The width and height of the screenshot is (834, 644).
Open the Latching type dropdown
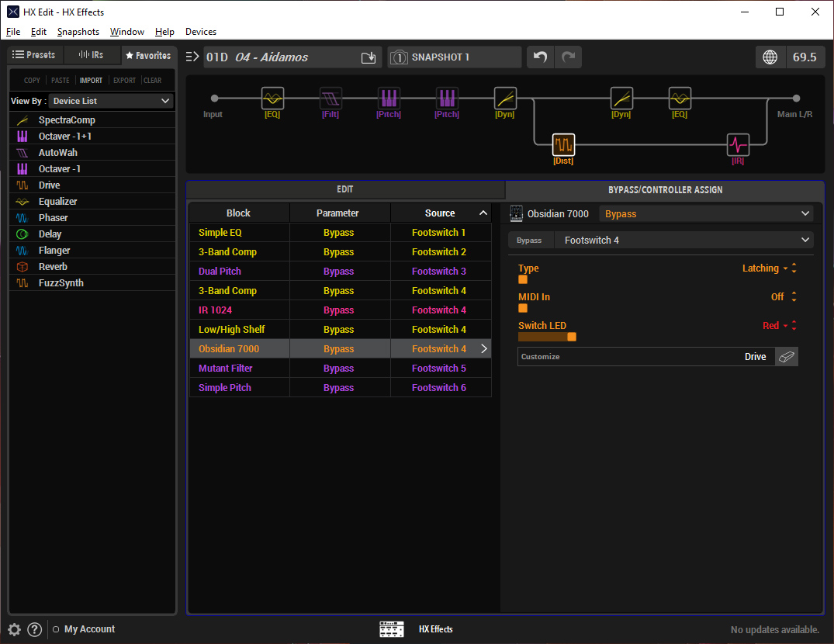[x=765, y=268]
